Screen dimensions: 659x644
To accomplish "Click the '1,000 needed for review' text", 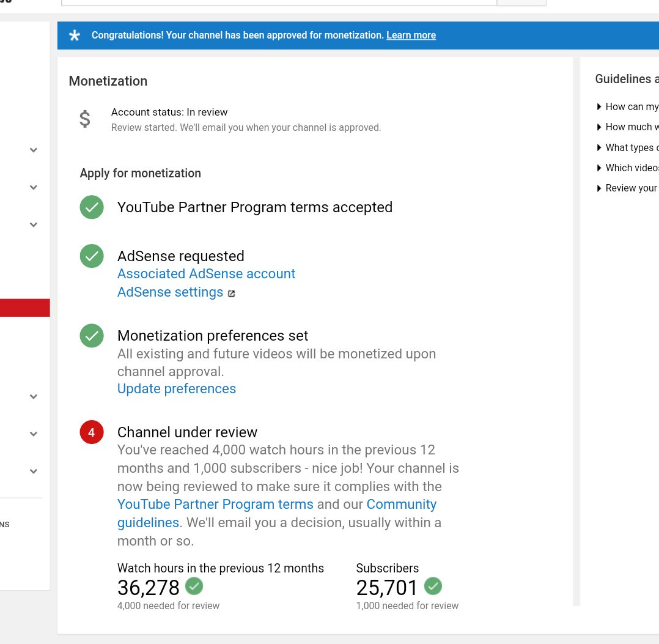I will point(407,605).
